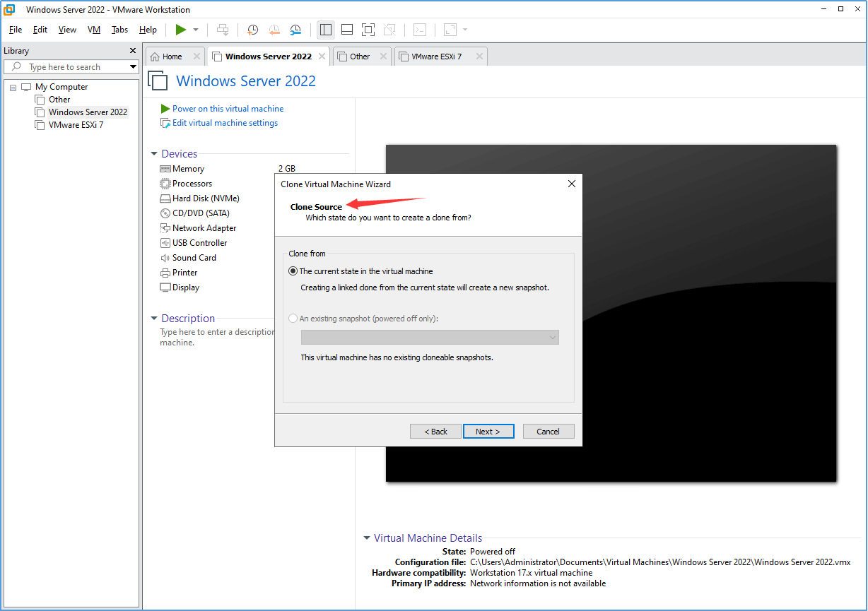Close the Clone Virtual Machine Wizard dialog
Viewport: 868px width, 611px height.
(572, 184)
